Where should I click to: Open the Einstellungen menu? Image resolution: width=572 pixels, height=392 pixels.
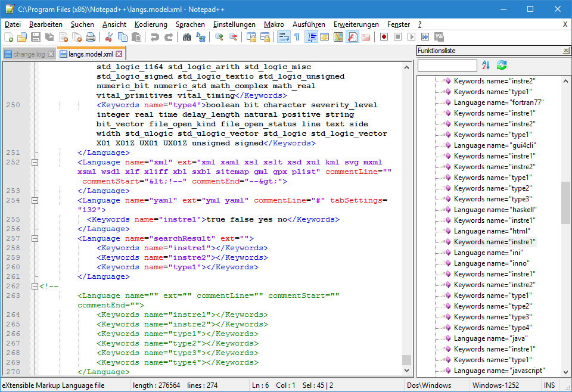pos(234,24)
